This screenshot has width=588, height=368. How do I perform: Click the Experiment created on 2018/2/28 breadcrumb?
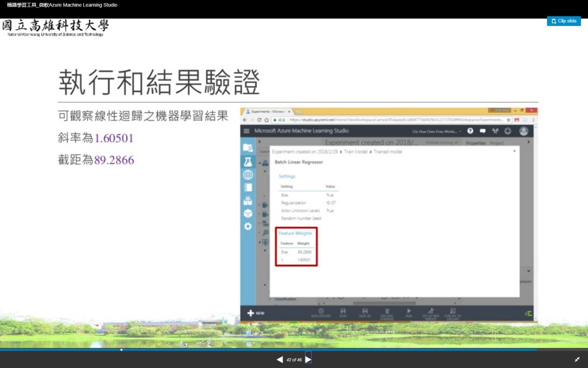[x=304, y=152]
